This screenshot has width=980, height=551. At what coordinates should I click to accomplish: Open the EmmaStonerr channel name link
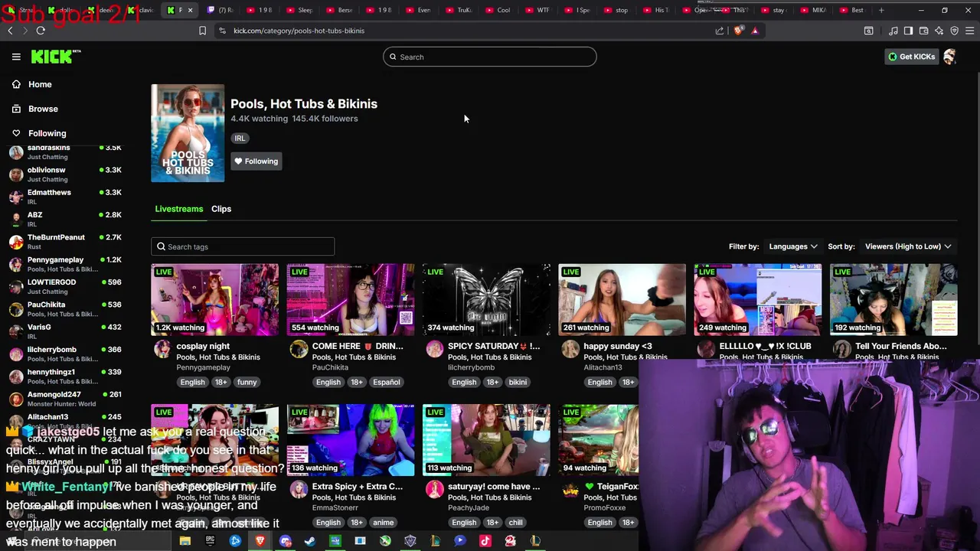(x=335, y=508)
